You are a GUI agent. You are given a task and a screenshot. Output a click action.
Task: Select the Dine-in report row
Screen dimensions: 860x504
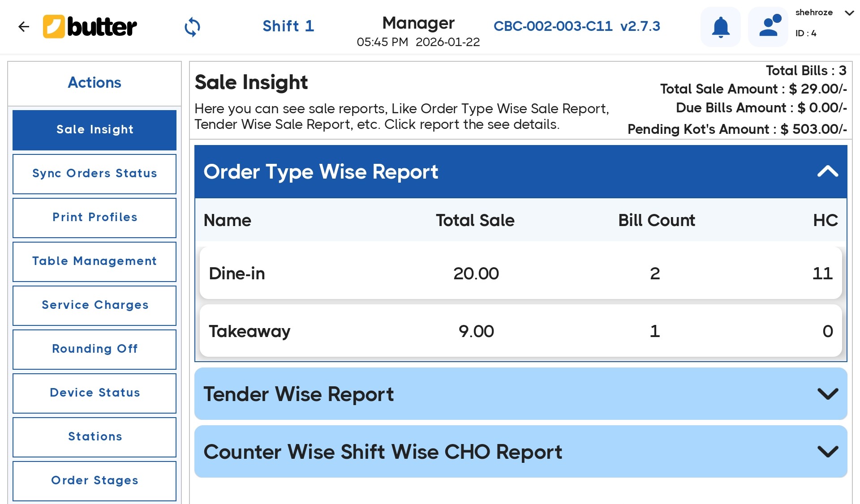point(520,273)
